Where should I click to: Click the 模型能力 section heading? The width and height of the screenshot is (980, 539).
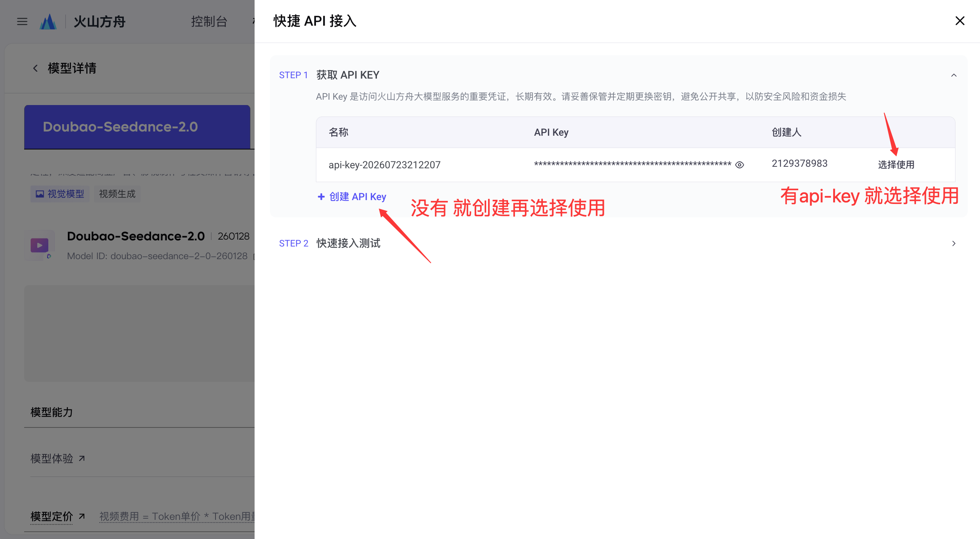pos(52,412)
